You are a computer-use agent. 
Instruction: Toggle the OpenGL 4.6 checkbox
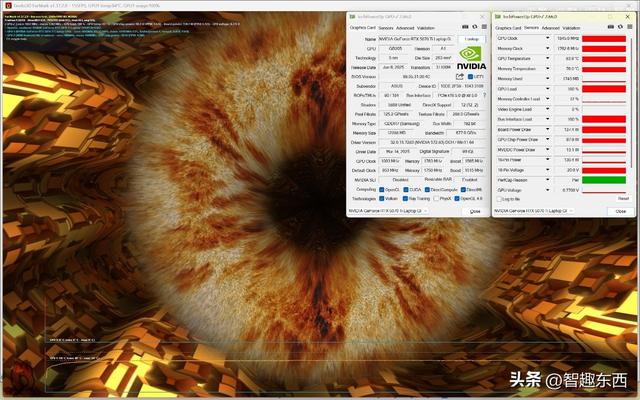[x=457, y=199]
